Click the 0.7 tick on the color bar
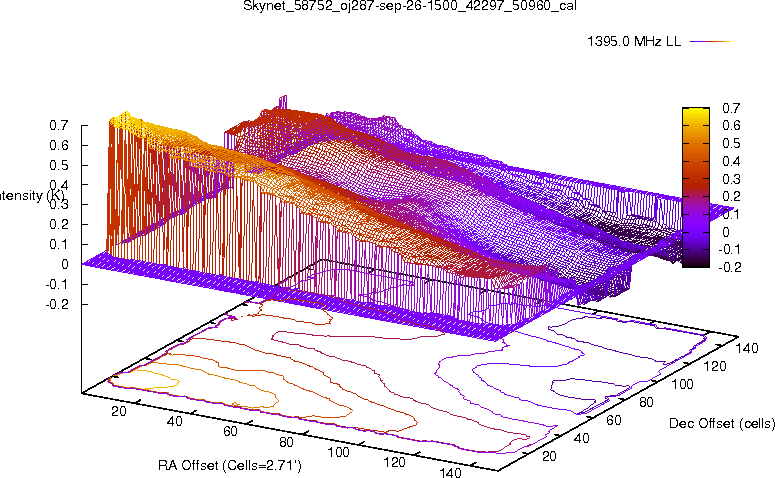775x478 pixels. point(731,108)
